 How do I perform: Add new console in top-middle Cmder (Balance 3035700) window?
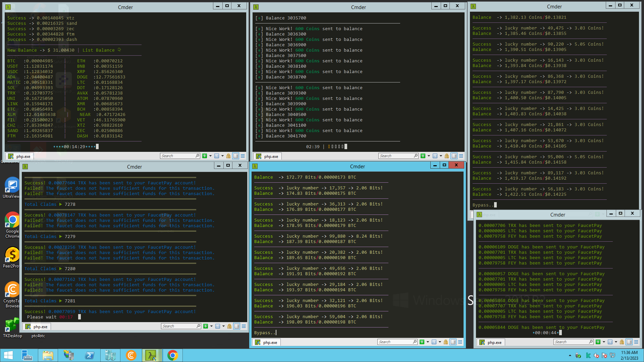[423, 156]
